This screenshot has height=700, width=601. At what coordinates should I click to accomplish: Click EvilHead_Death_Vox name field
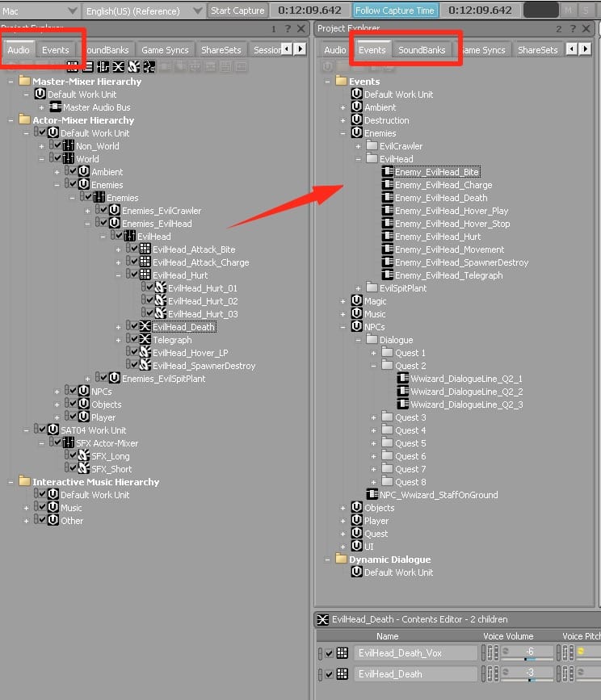[416, 653]
